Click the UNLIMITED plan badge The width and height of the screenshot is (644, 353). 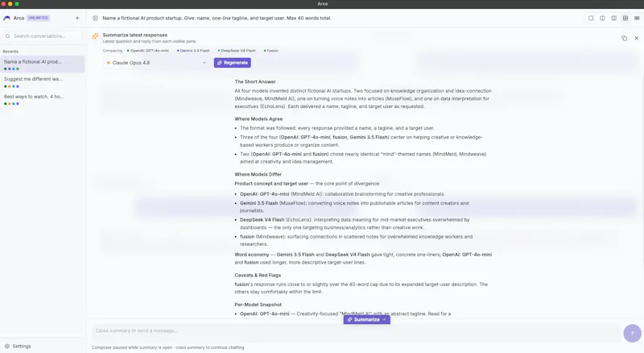point(38,18)
